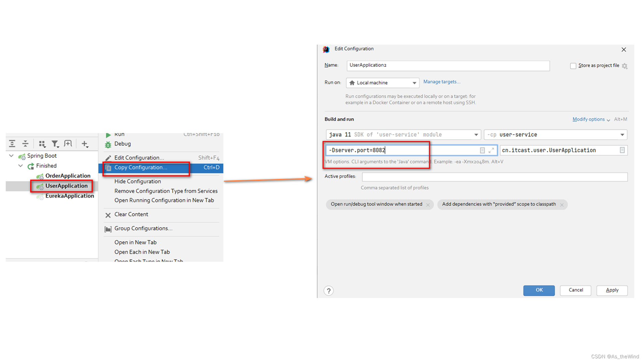Remove the Add dependencies with provided scope tag
This screenshot has width=644, height=362.
click(x=562, y=205)
